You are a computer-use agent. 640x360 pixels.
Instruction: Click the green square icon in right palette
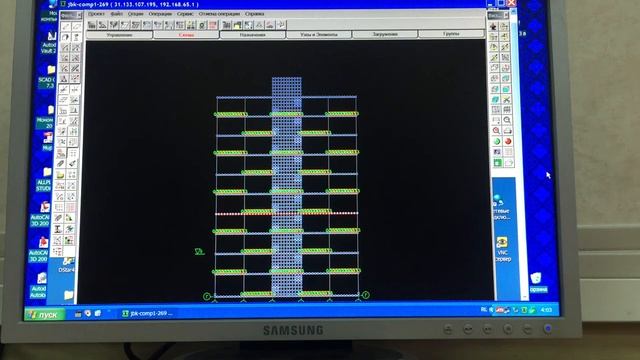497,162
